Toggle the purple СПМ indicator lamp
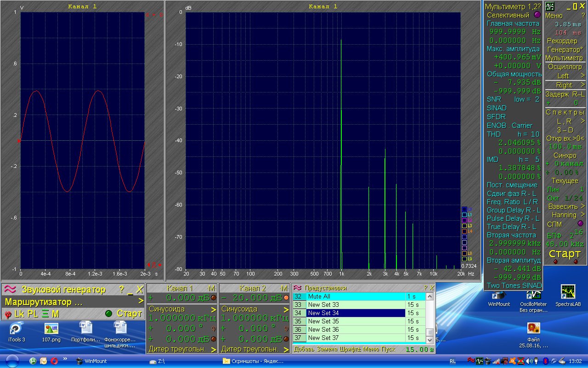 click(580, 223)
